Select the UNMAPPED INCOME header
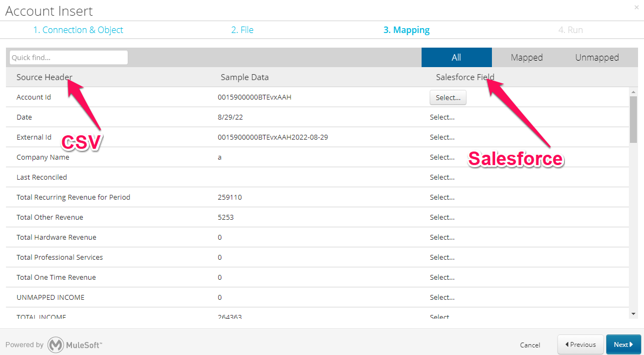Image resolution: width=644 pixels, height=355 pixels. pos(50,298)
